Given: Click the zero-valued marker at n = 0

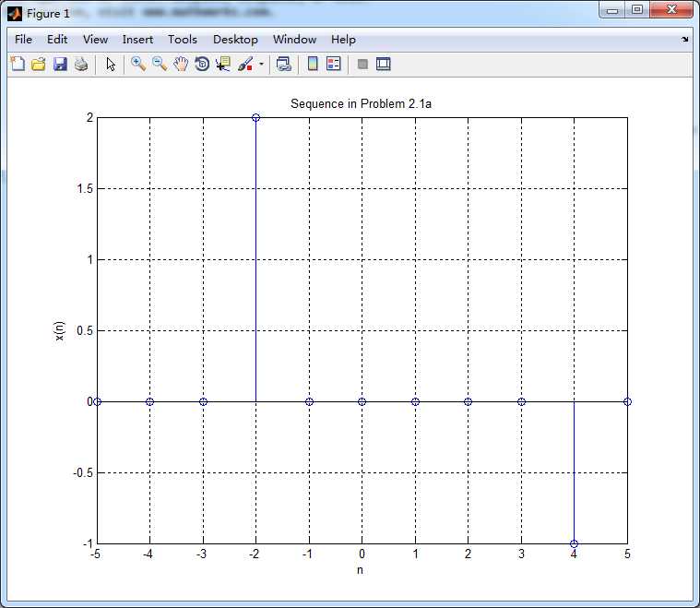Looking at the screenshot, I should (362, 401).
